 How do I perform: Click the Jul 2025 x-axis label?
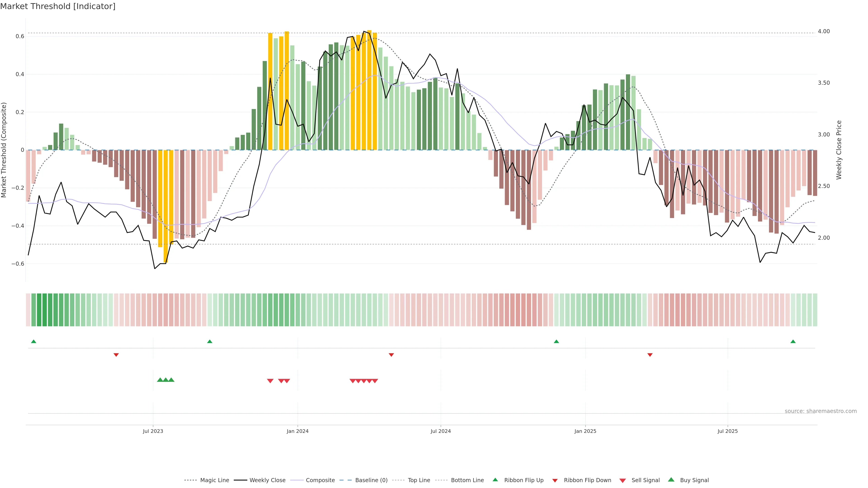(x=727, y=431)
